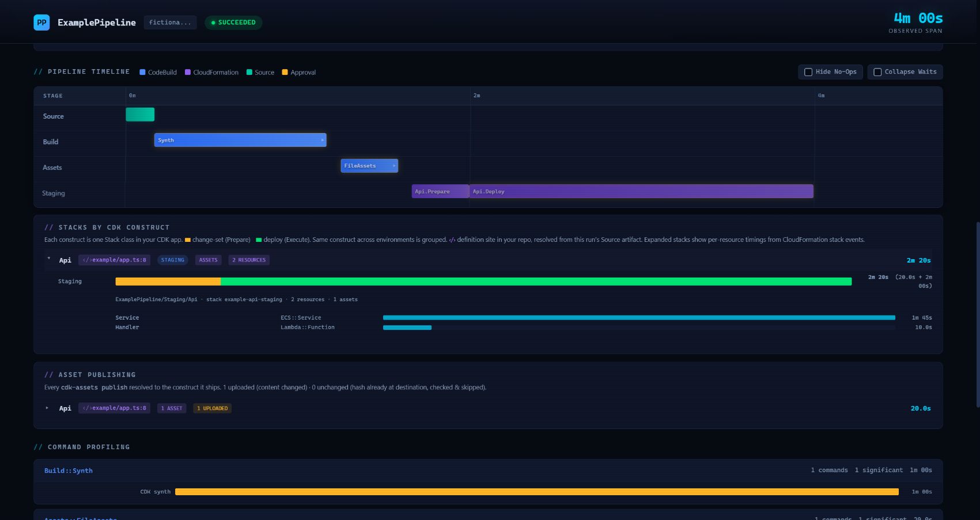Select the FileAssets bar in timeline

pyautogui.click(x=369, y=166)
